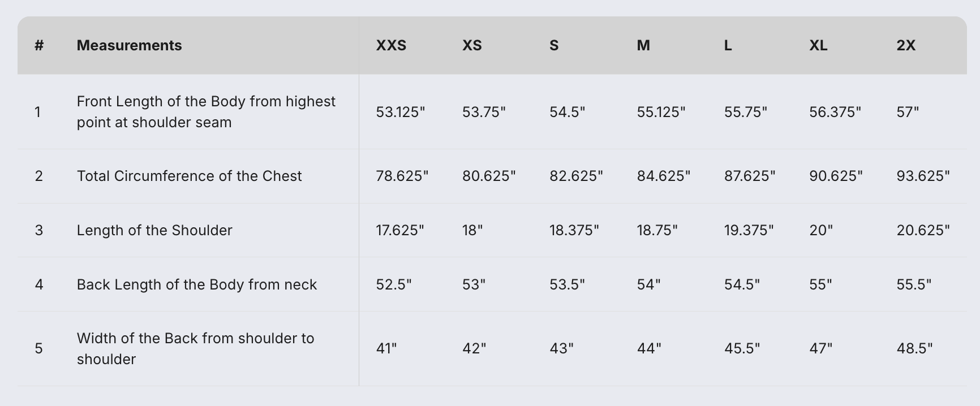Viewport: 980px width, 406px height.
Task: Select Width of the Back row label
Action: click(195, 348)
